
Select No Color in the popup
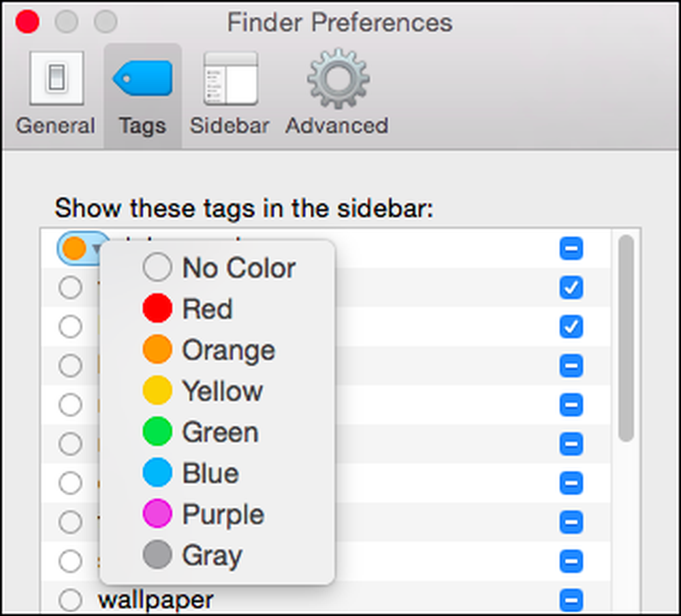click(217, 268)
